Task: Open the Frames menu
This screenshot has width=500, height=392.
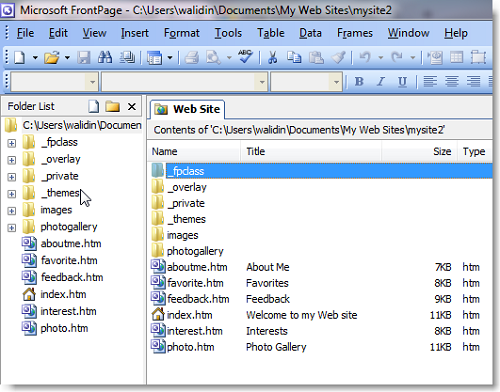Action: 355,33
